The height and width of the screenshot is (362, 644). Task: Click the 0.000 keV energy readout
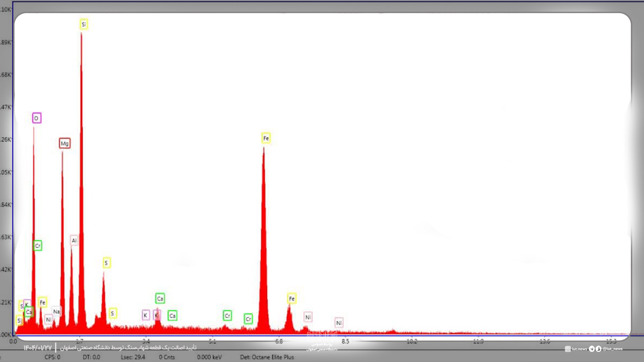point(209,357)
